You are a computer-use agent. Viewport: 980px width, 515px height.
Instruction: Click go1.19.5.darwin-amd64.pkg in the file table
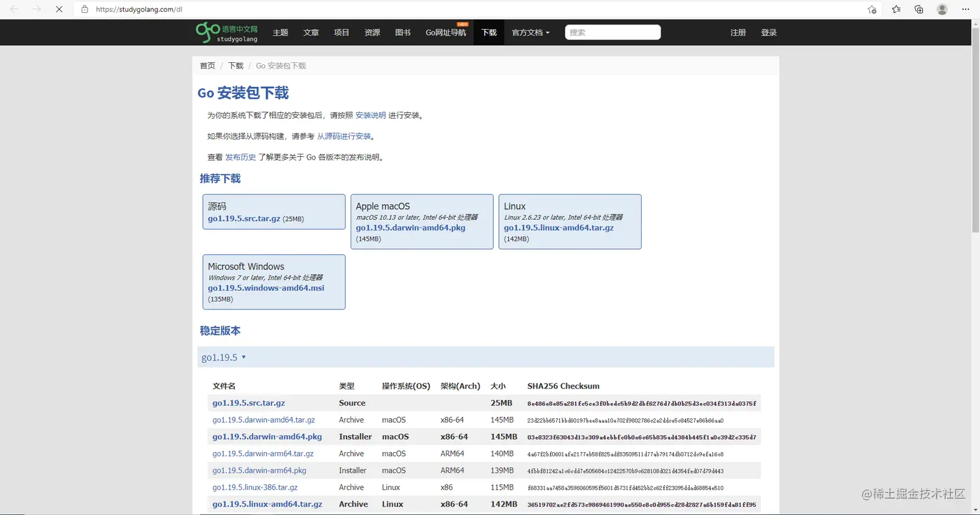click(x=267, y=437)
